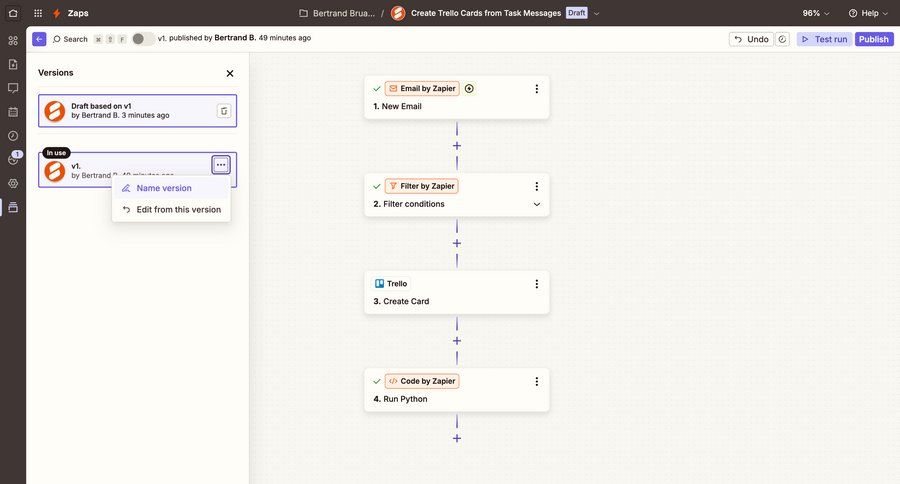Choose Edit from this version

tap(171, 210)
